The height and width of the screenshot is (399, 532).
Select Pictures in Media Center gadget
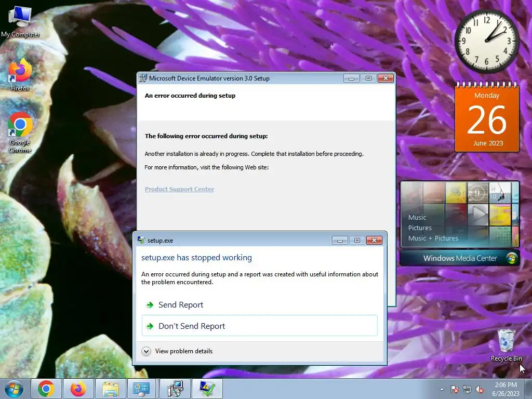pos(420,228)
